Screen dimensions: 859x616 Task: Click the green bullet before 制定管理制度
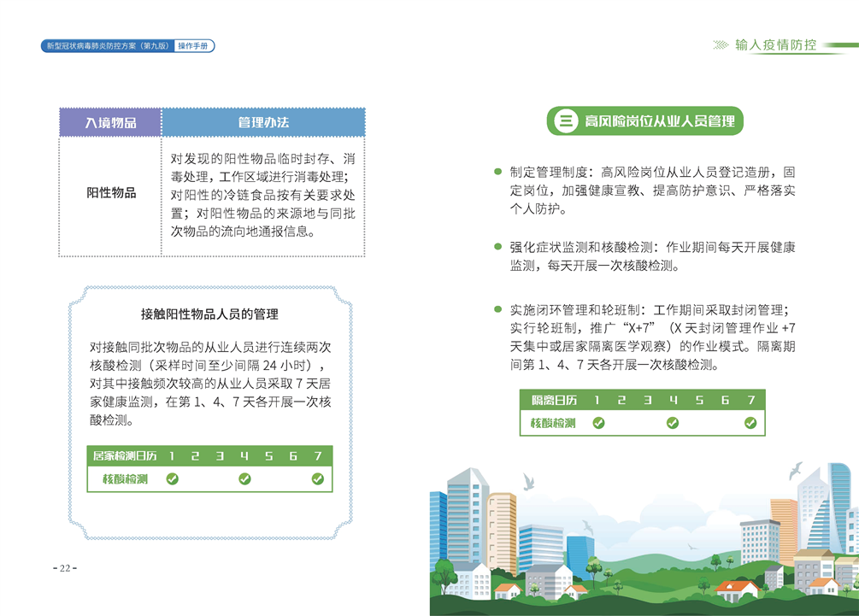[x=497, y=171]
